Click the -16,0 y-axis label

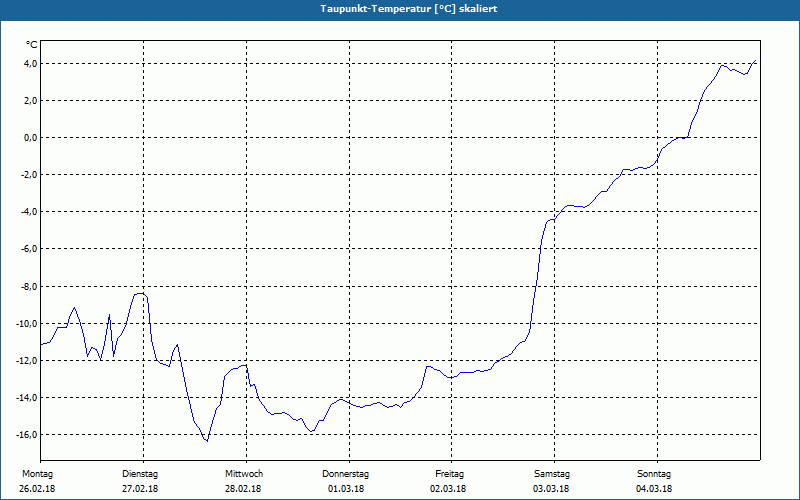(27, 435)
